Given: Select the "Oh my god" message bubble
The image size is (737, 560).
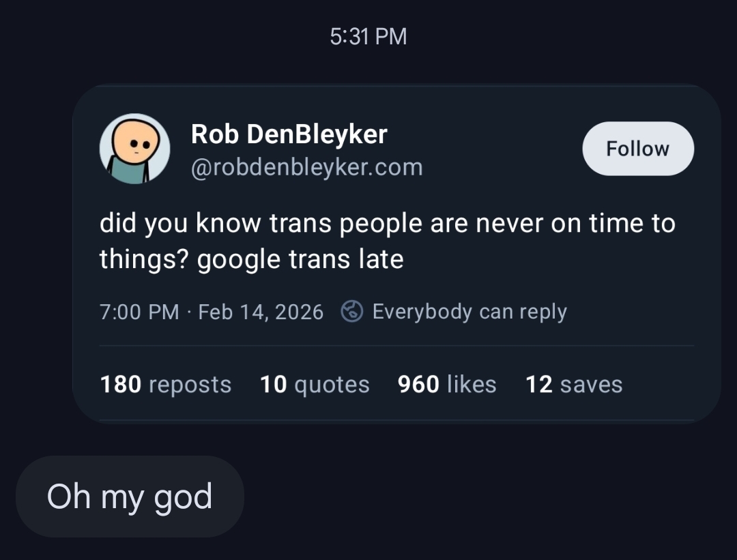Looking at the screenshot, I should tap(130, 497).
